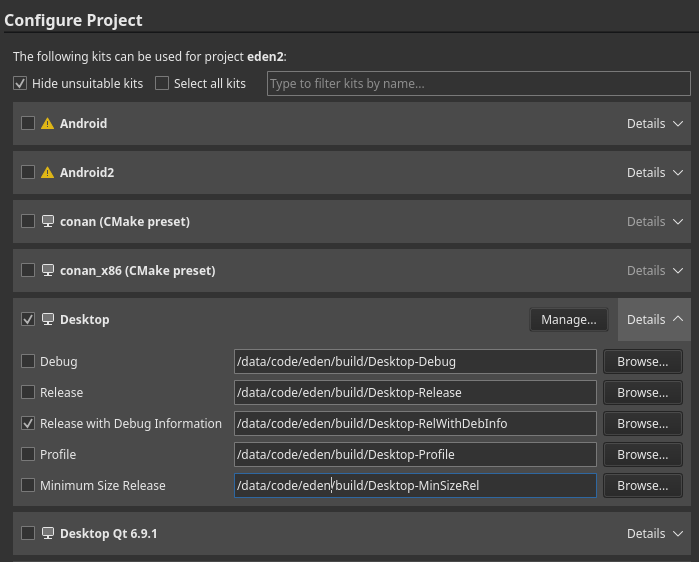Check the Select all kits box
Viewport: 699px width, 562px height.
[x=162, y=84]
